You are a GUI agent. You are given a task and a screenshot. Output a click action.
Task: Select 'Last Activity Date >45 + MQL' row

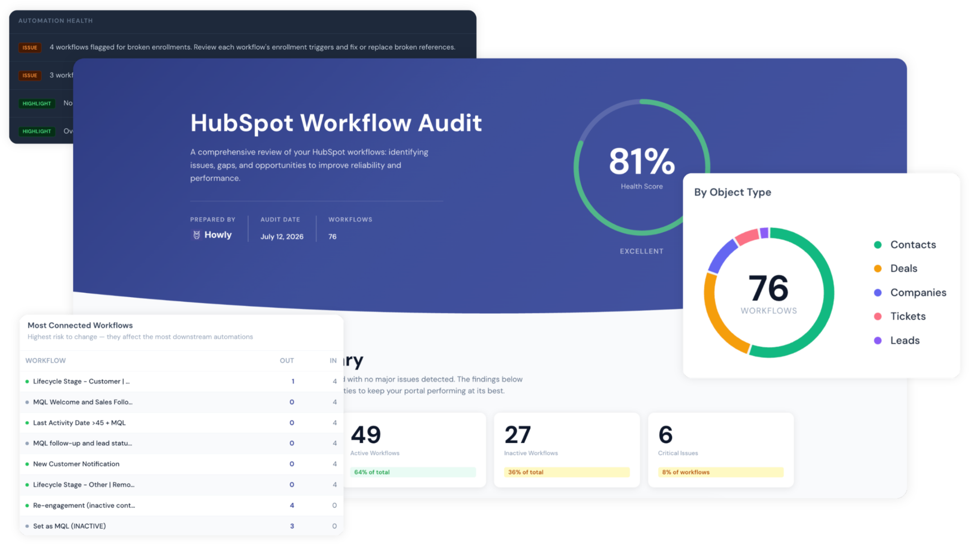[x=181, y=423]
